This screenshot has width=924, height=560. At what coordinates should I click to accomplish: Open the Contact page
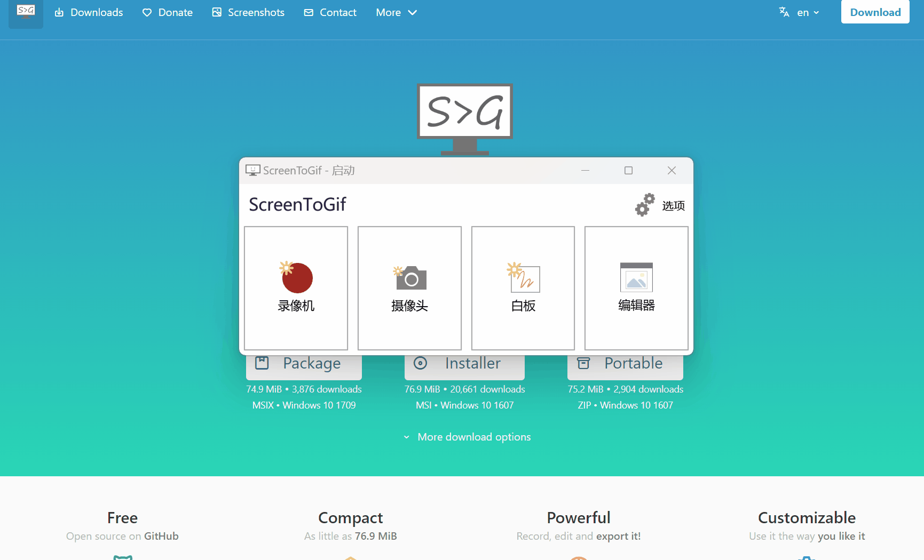tap(330, 12)
